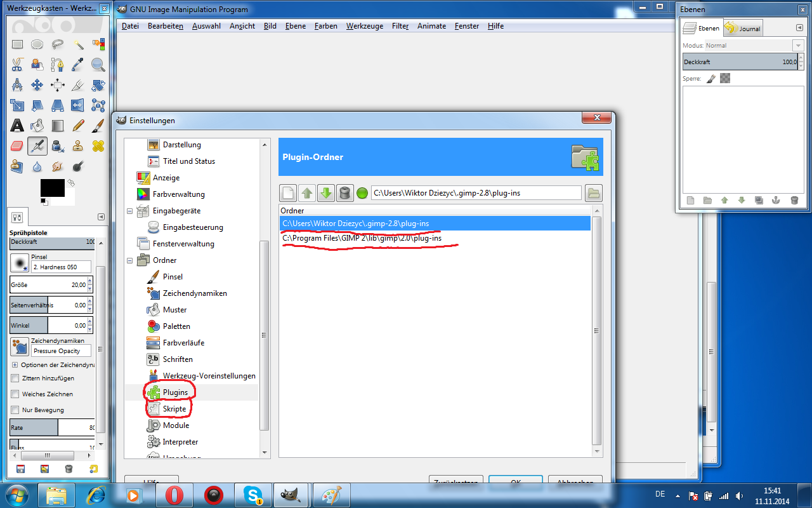
Task: Pick the Pencil tool
Action: (78, 126)
